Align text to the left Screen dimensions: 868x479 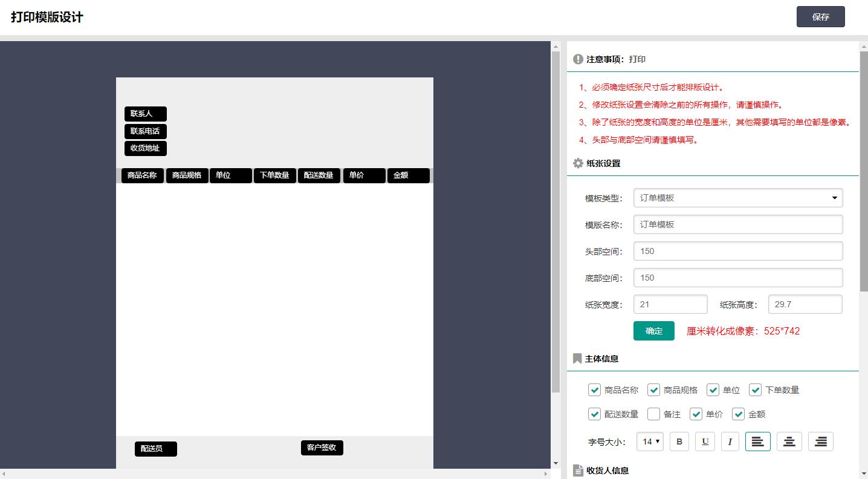[x=758, y=442]
